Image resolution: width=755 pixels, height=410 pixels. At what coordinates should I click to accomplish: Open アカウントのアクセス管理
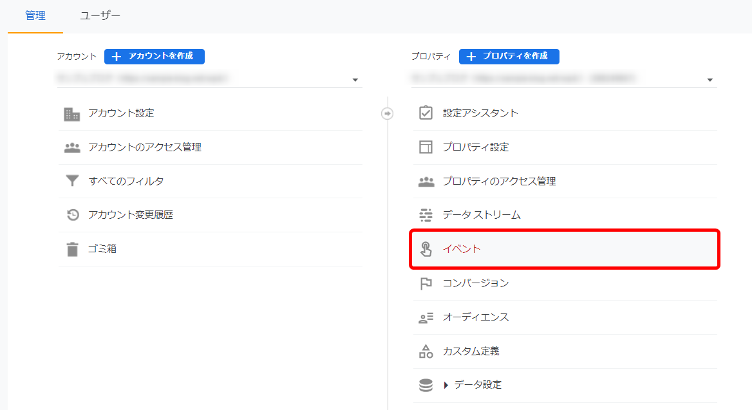(145, 147)
